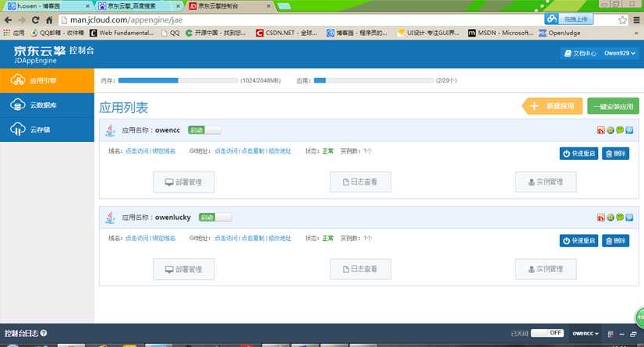Restore the console log panel window
Screen dimensions: 644x347
click(633, 334)
